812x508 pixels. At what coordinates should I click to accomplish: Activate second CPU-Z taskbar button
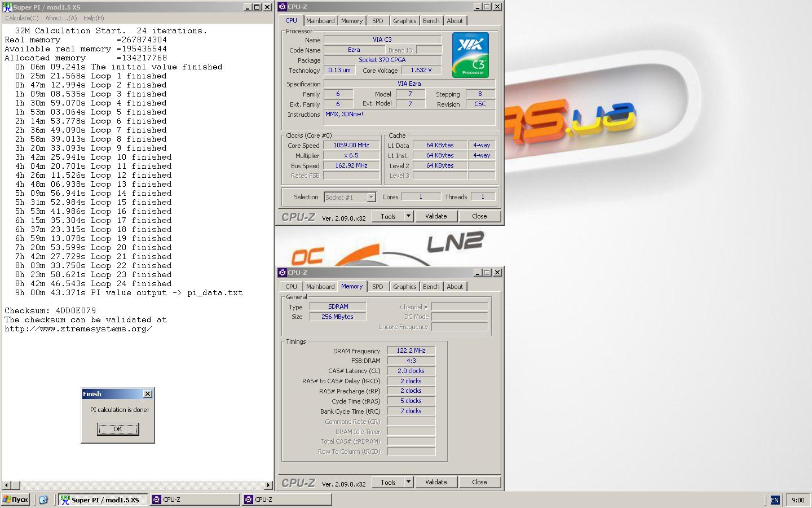click(286, 500)
